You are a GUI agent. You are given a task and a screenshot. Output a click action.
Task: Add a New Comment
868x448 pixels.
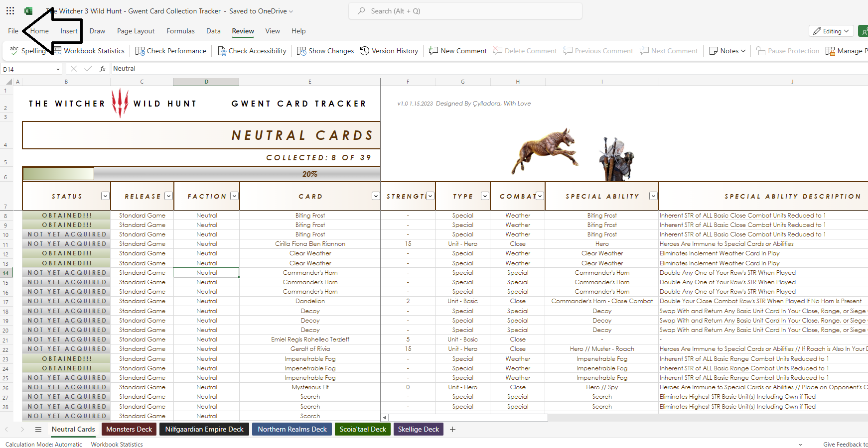tap(458, 51)
